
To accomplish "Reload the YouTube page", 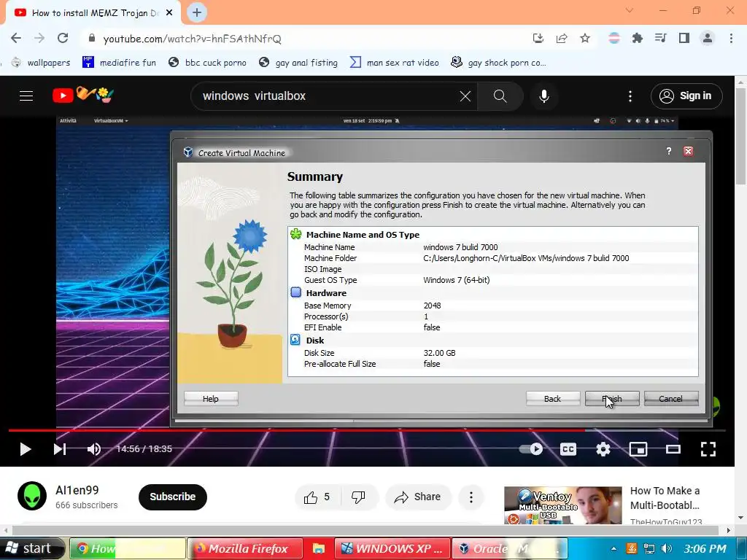I will 63,38.
